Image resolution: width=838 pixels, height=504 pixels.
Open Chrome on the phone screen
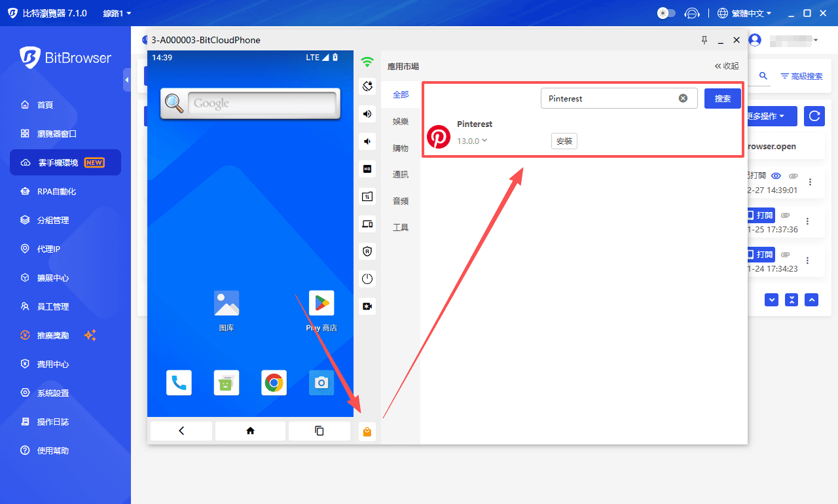(x=274, y=383)
